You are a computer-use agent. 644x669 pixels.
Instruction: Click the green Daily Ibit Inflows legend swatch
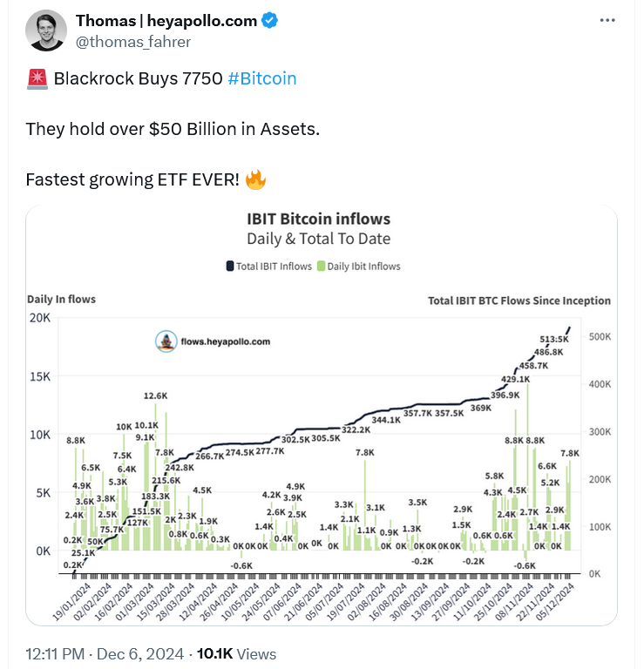click(x=322, y=267)
